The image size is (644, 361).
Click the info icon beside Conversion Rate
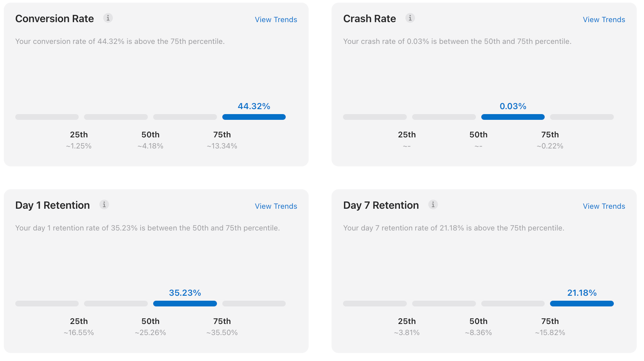point(108,18)
